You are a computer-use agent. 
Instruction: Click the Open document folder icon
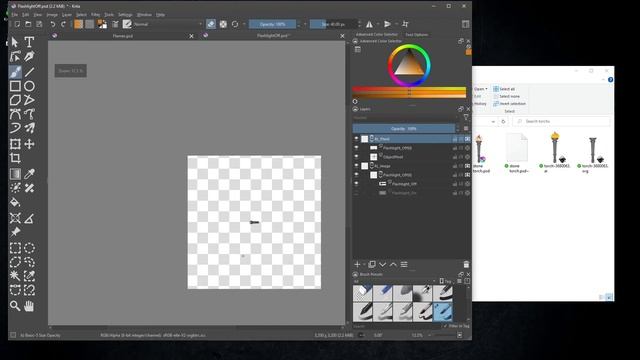tap(28, 24)
